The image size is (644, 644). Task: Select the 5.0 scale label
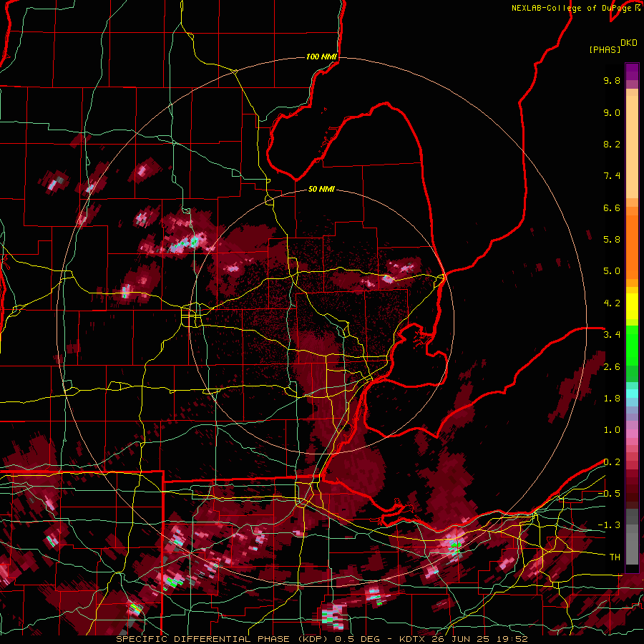(612, 271)
